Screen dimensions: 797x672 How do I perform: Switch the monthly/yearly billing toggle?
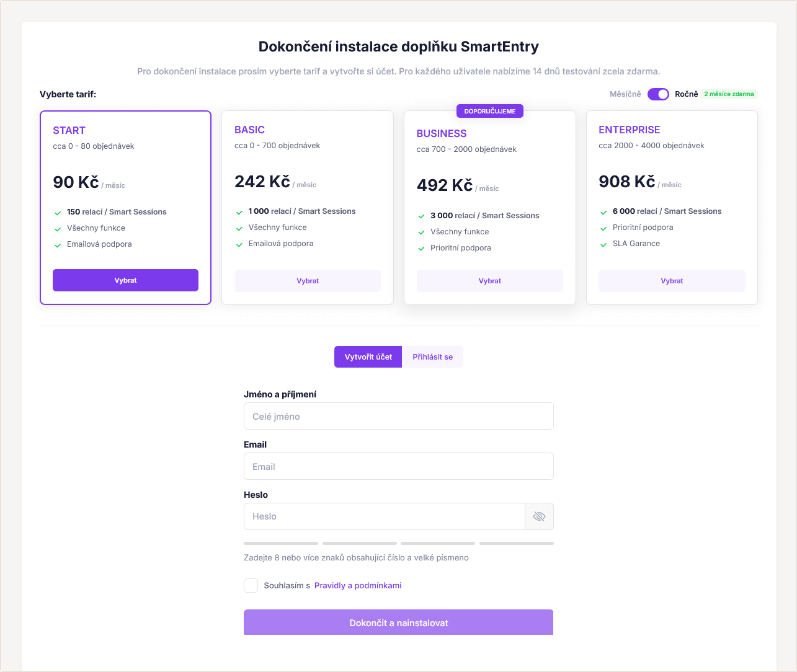(658, 94)
